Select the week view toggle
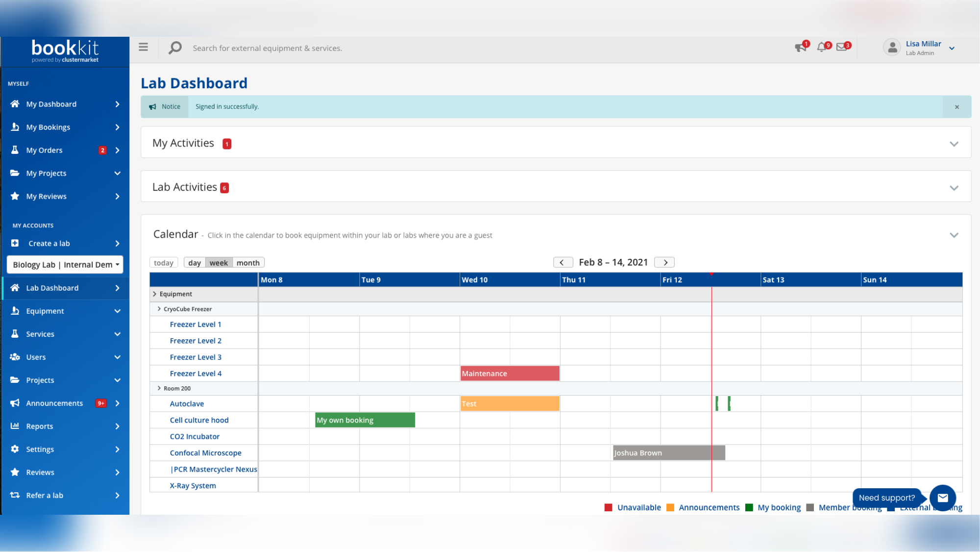 tap(219, 263)
